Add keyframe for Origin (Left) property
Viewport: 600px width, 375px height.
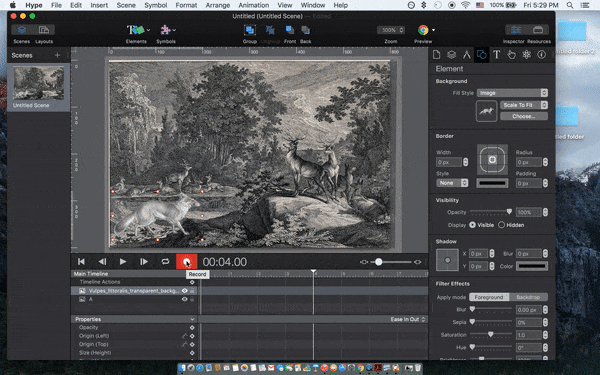(x=192, y=336)
